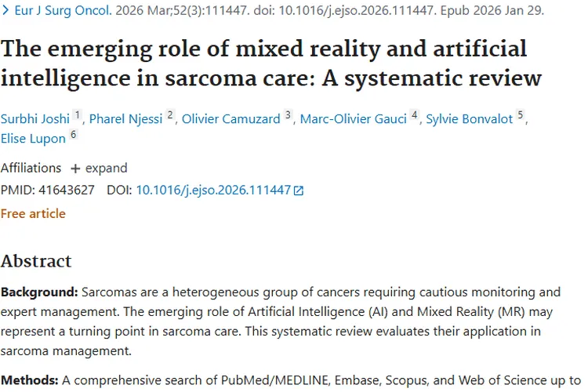Click the article title heading

pos(270,64)
